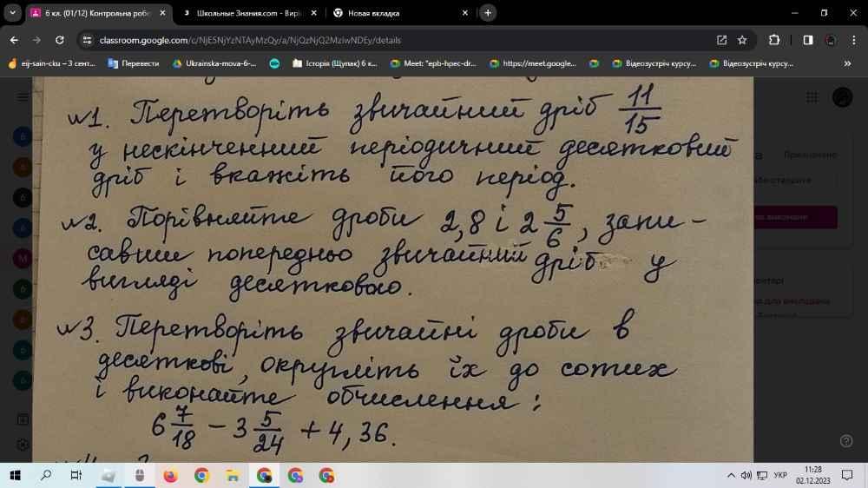This screenshot has height=488, width=868.
Task: Click the Google apps grid icon
Action: point(812,97)
